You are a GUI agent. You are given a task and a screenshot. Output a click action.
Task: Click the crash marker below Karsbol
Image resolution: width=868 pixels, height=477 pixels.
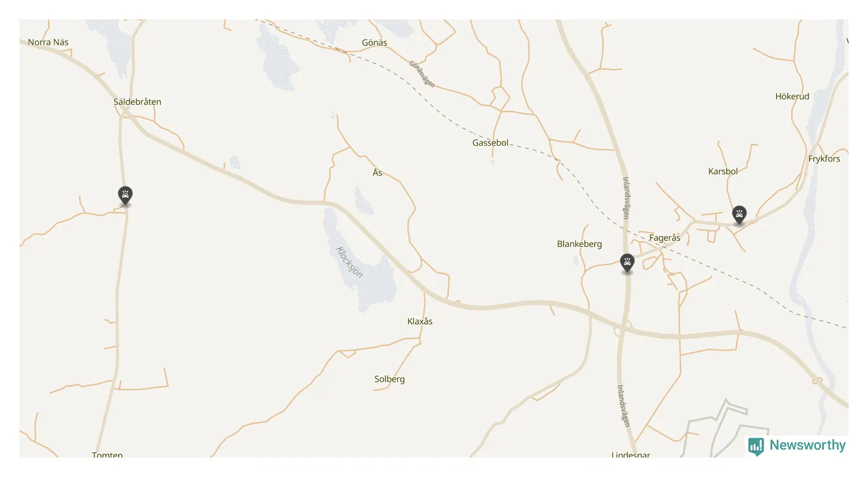pos(739,215)
